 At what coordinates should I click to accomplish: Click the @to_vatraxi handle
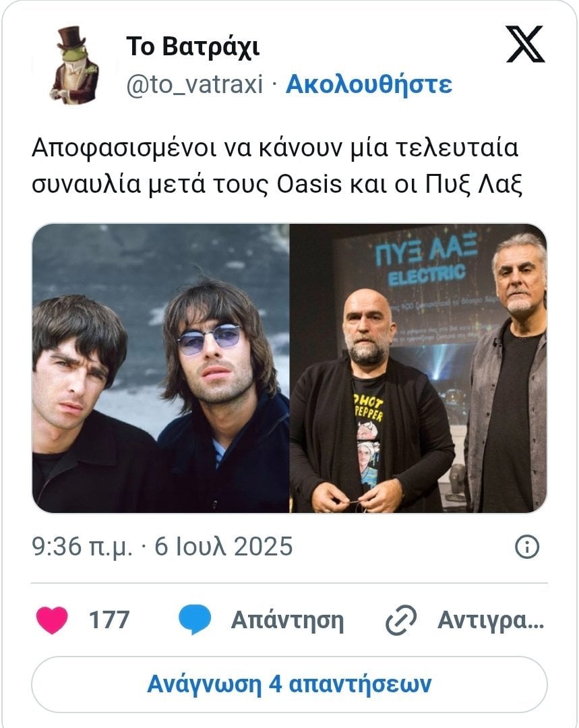195,84
